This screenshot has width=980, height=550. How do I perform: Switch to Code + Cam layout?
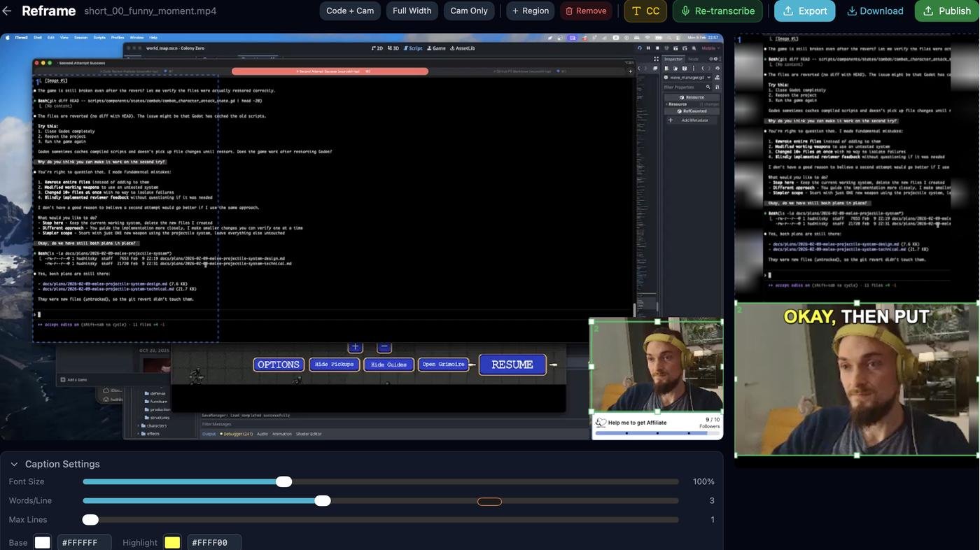click(350, 11)
